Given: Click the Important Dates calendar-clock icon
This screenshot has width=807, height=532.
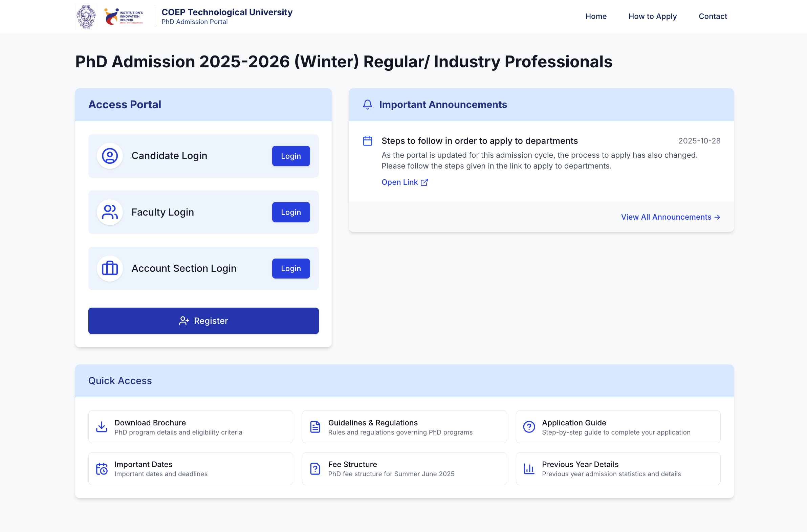Looking at the screenshot, I should [x=102, y=469].
